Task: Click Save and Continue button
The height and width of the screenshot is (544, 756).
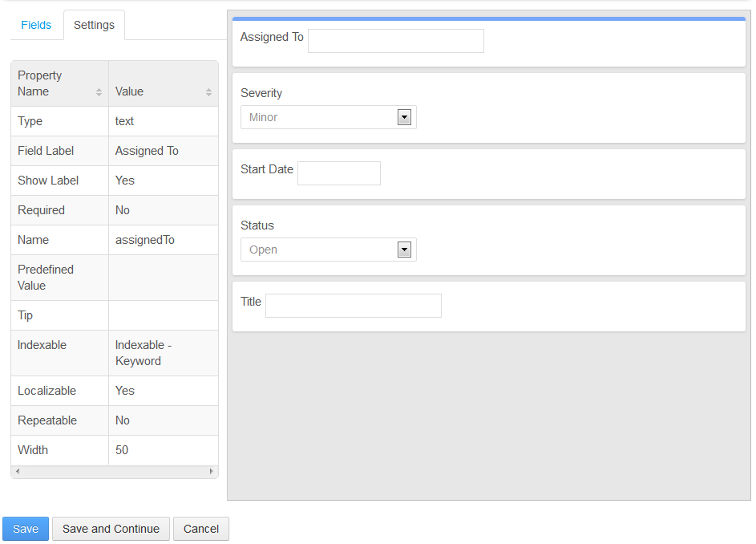Action: pyautogui.click(x=111, y=529)
